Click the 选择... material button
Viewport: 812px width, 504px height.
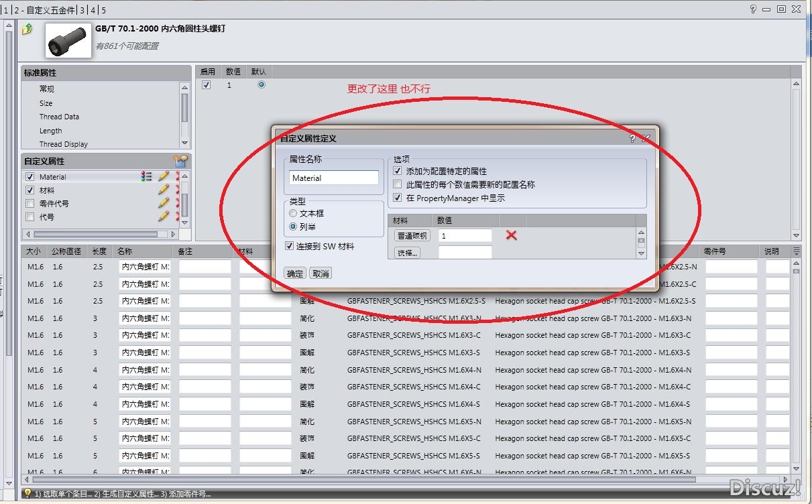click(407, 253)
